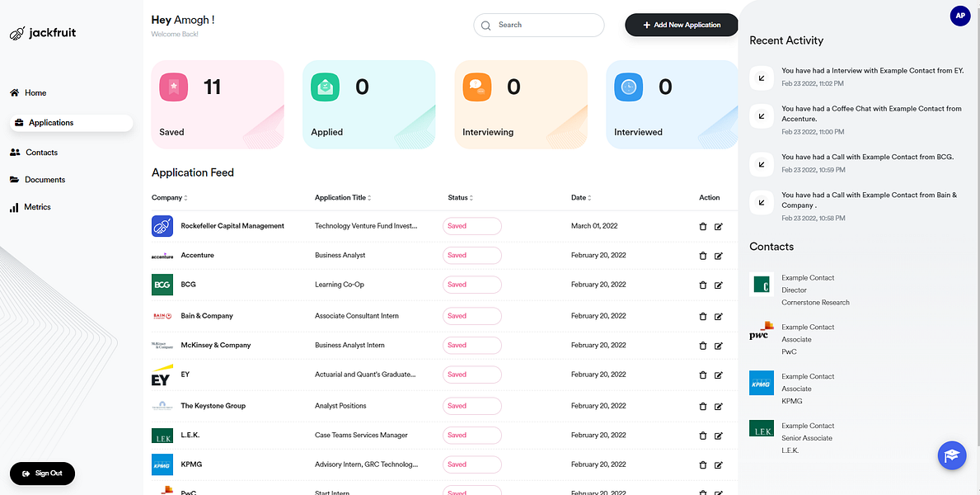Click the Applied summary card
The width and height of the screenshot is (980, 495).
[369, 105]
